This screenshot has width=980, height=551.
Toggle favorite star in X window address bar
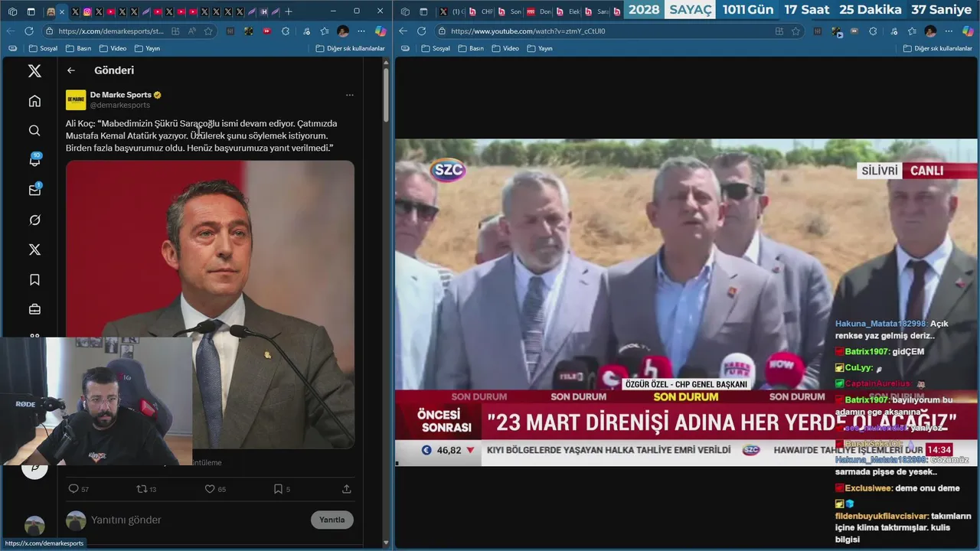[x=208, y=31]
